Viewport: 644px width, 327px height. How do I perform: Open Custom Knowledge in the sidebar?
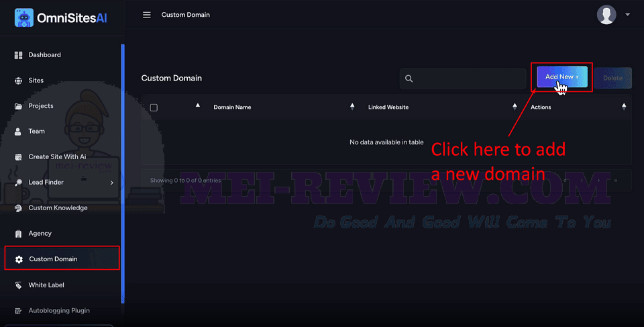(x=58, y=207)
